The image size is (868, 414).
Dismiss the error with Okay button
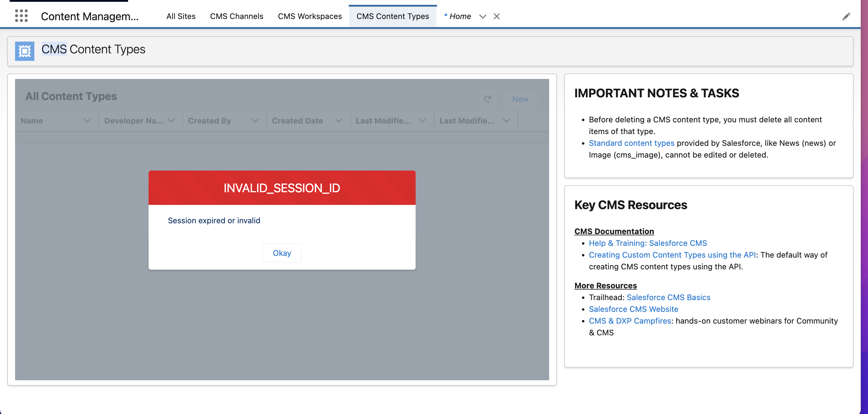pos(282,253)
